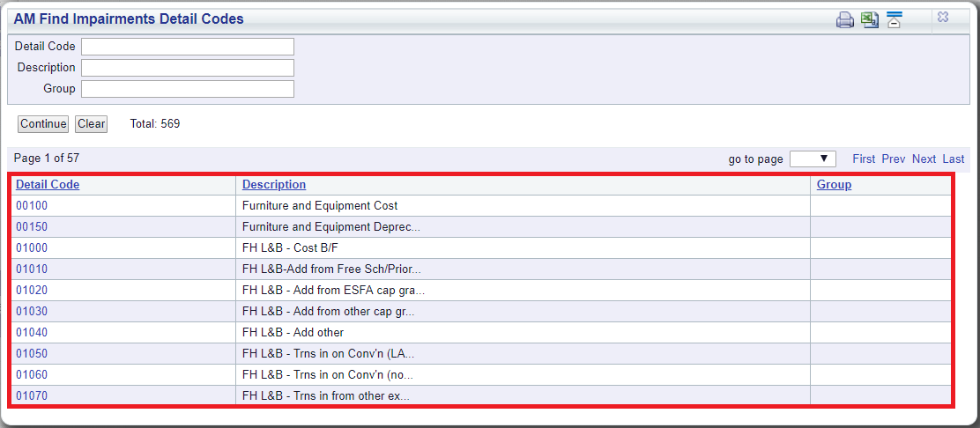Focus the Detail Code input field
Image resolution: width=980 pixels, height=428 pixels.
coord(188,47)
